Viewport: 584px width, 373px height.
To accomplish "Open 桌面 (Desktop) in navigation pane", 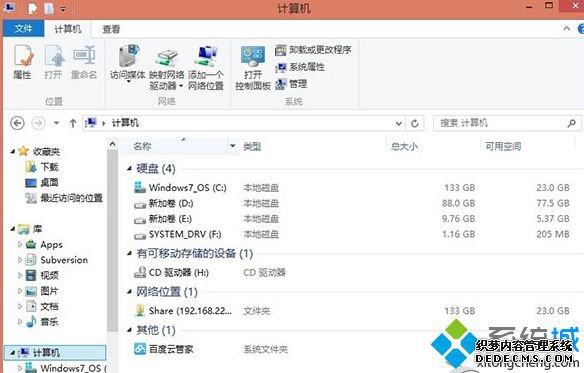I will (x=50, y=183).
